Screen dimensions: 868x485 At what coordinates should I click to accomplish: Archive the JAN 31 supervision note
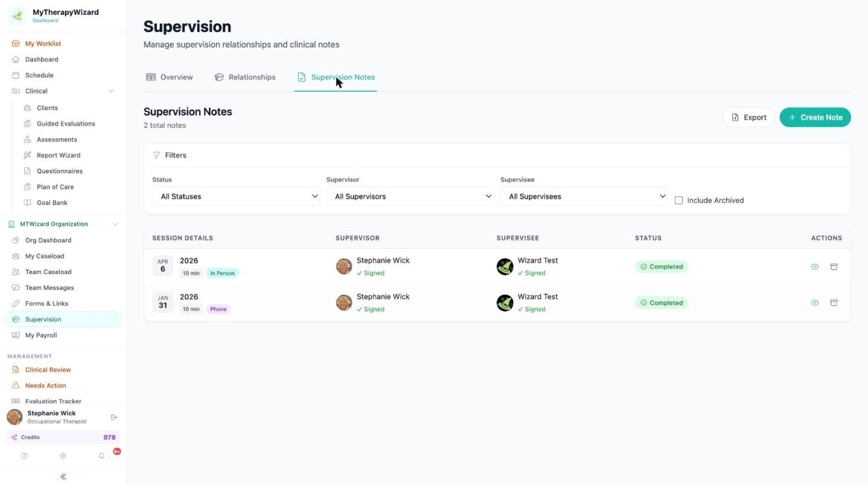834,303
